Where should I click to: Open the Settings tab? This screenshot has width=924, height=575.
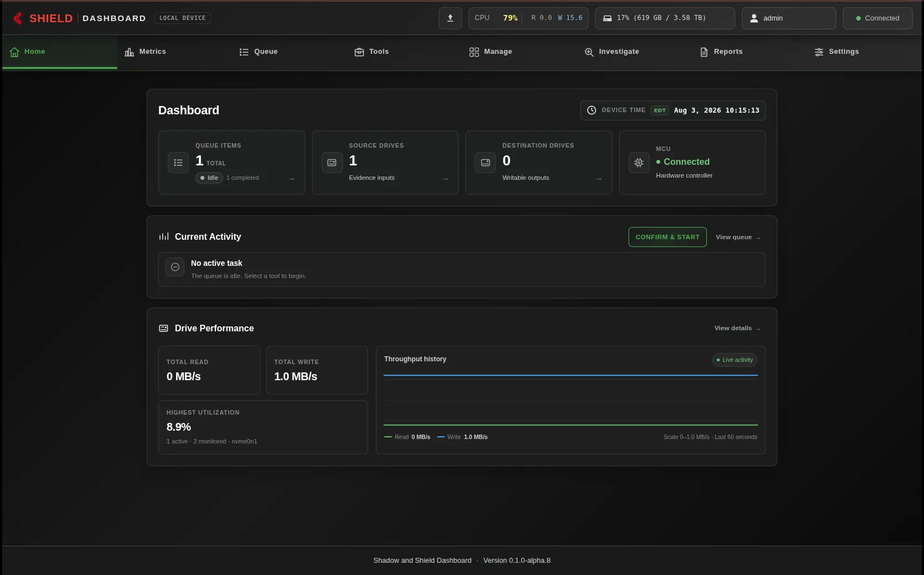pyautogui.click(x=864, y=52)
